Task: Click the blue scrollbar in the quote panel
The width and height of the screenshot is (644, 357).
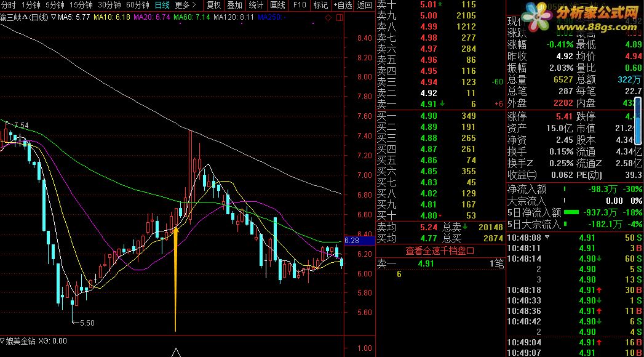Action: point(638,121)
